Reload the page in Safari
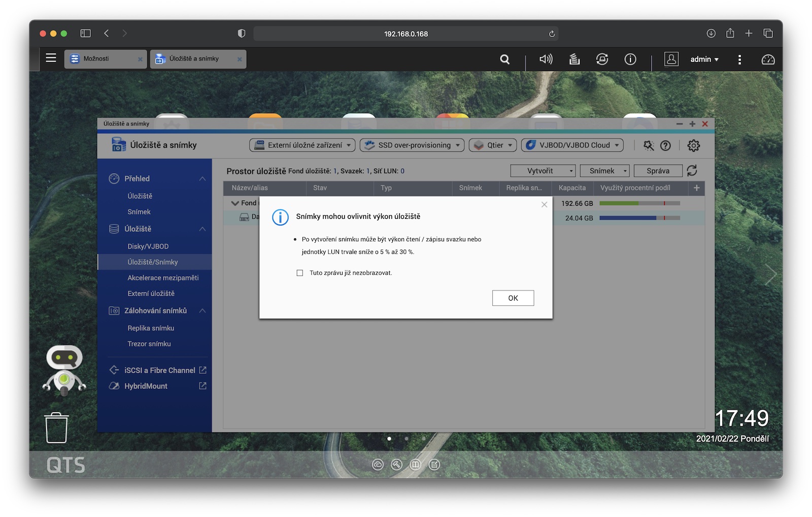The height and width of the screenshot is (517, 812). coord(552,34)
